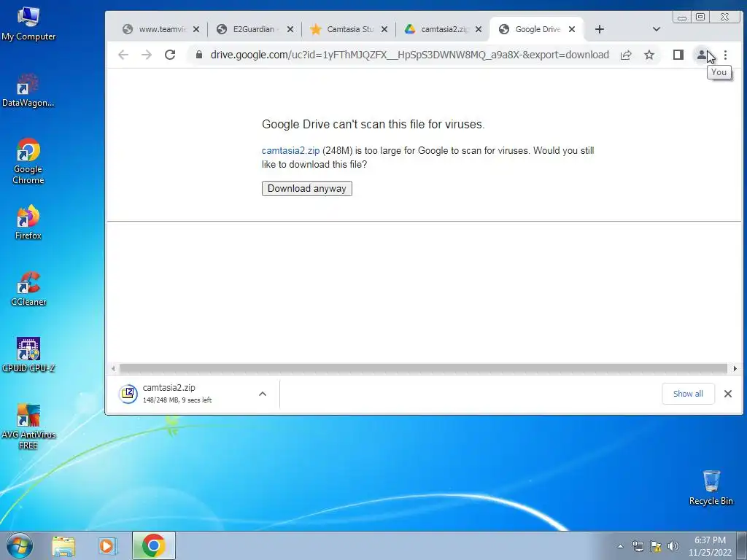Image resolution: width=747 pixels, height=560 pixels.
Task: Go forward to the next page
Action: pos(147,55)
